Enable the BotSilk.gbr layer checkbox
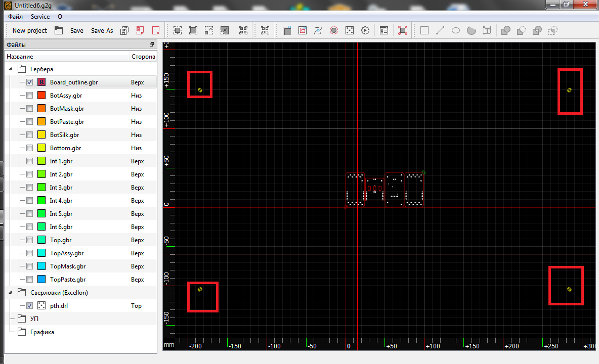This screenshot has height=364, width=599. point(30,135)
